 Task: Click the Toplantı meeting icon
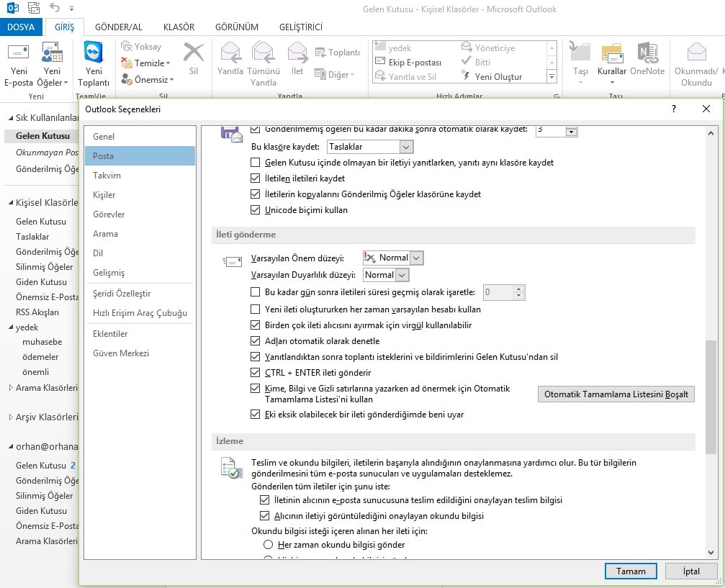pyautogui.click(x=320, y=53)
